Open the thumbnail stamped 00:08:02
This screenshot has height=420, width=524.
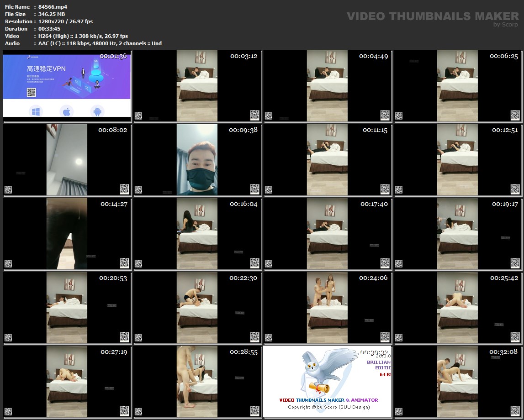[x=67, y=160]
